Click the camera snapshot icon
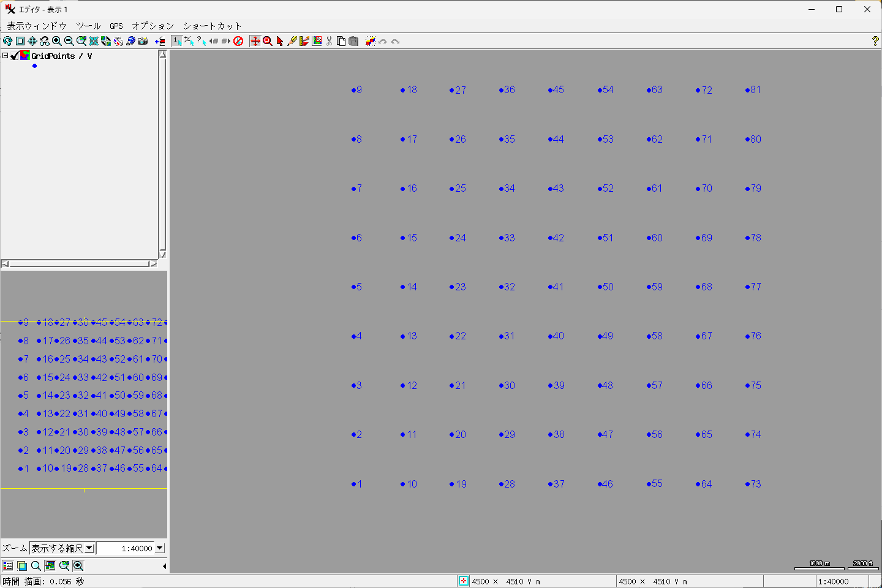This screenshot has height=588, width=882. coord(143,41)
